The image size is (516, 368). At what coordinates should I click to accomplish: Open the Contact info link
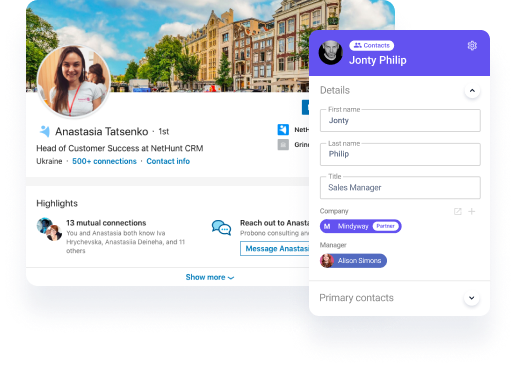(168, 161)
